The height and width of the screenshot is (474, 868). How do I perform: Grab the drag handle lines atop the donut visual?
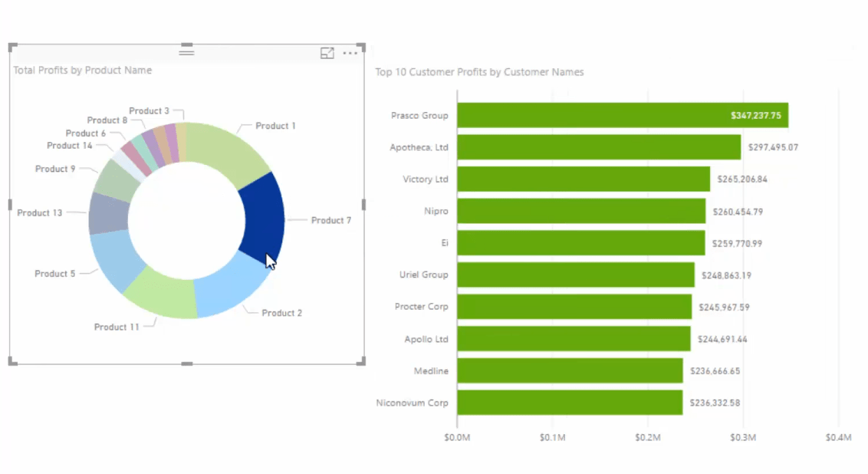(x=186, y=53)
